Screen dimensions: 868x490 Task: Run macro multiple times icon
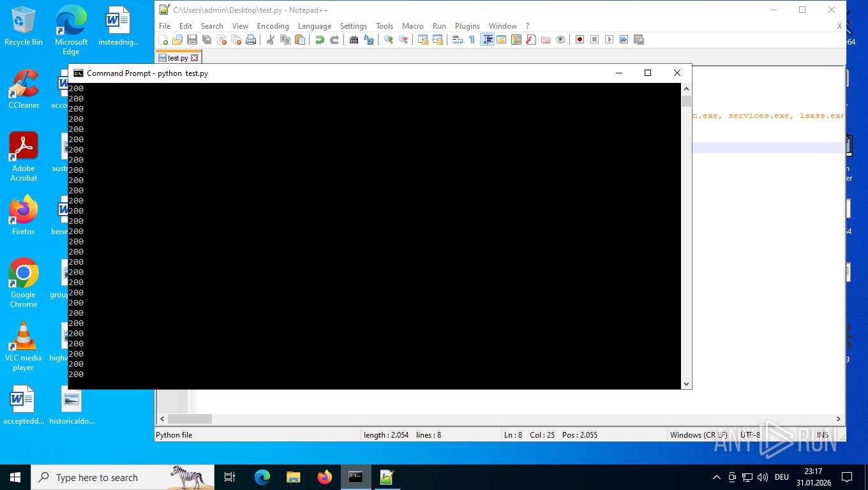pyautogui.click(x=624, y=40)
